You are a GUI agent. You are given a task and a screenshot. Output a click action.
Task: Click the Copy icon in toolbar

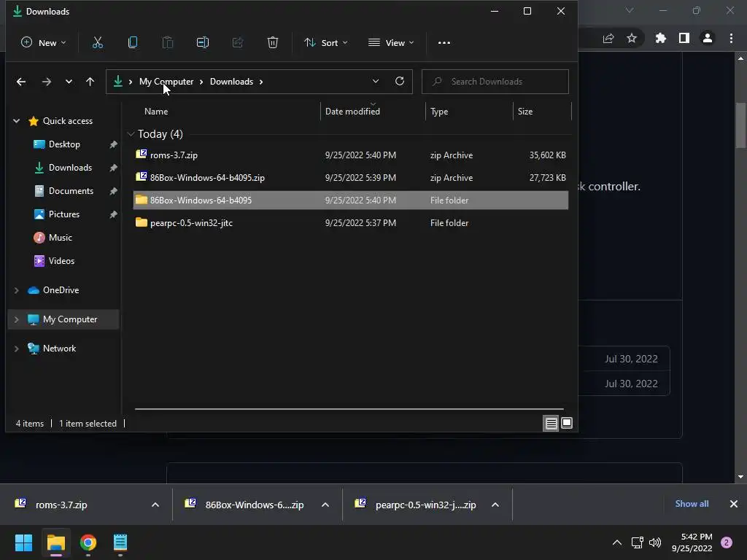(133, 43)
